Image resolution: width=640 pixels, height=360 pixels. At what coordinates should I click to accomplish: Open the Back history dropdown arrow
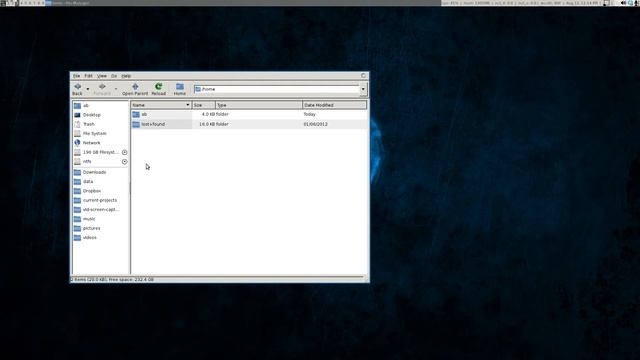click(x=88, y=89)
